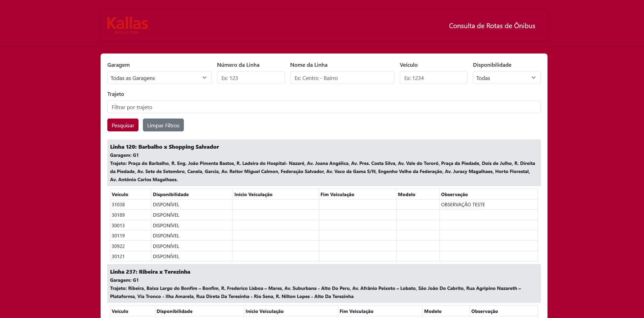This screenshot has width=644, height=318.
Task: Select Linha 120 Barbalho x Shopping Salvador heading
Action: (165, 147)
